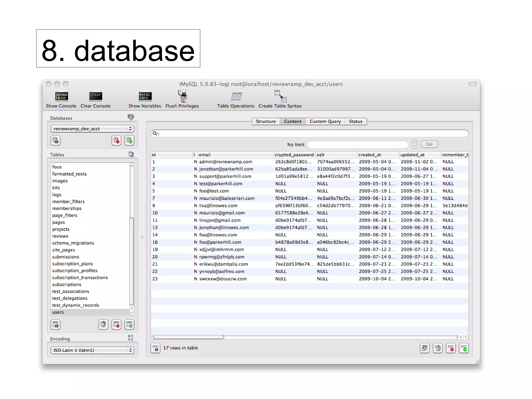The height and width of the screenshot is (399, 532).
Task: Select the subscription_transactions table
Action: pyautogui.click(x=90, y=277)
